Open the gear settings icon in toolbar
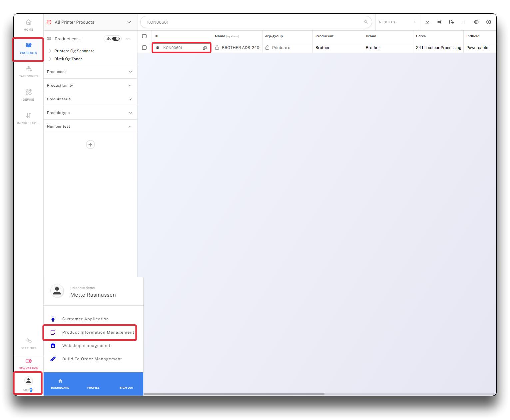This screenshot has height=420, width=510. point(488,22)
